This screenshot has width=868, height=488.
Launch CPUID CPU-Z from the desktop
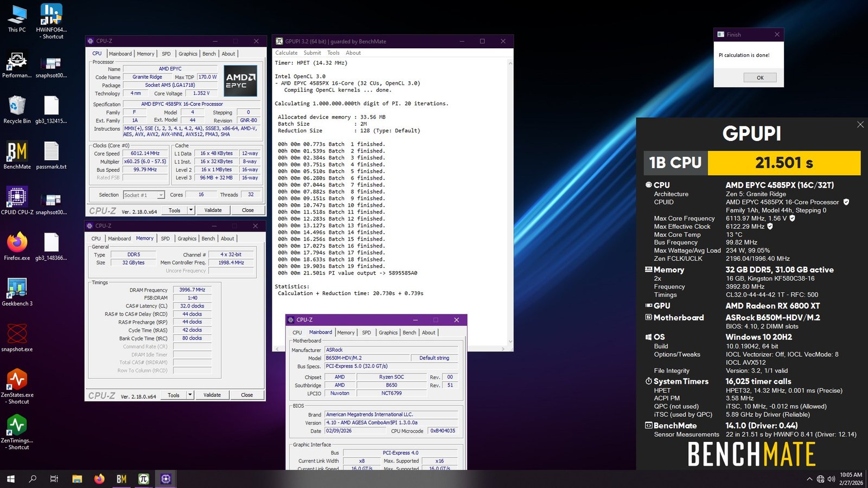(x=17, y=197)
